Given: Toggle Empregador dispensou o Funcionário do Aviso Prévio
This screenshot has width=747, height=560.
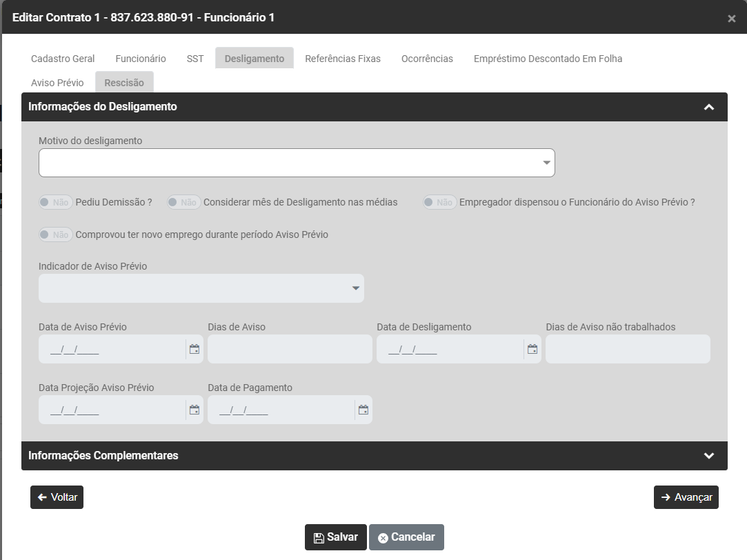Looking at the screenshot, I should [x=439, y=202].
